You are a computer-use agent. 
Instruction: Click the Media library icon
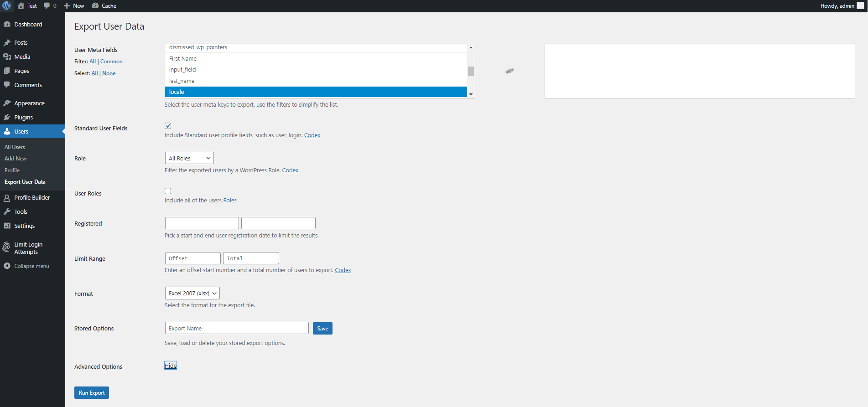(7, 57)
